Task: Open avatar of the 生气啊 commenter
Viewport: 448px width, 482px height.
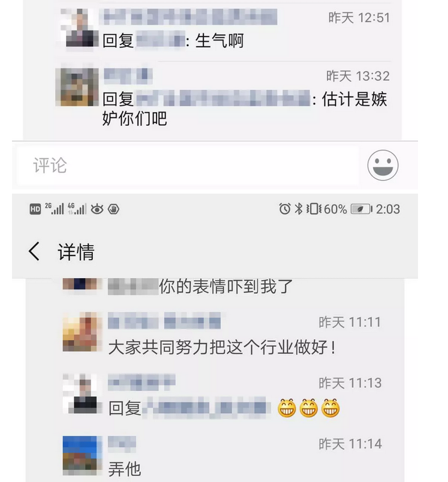Action: [x=79, y=28]
